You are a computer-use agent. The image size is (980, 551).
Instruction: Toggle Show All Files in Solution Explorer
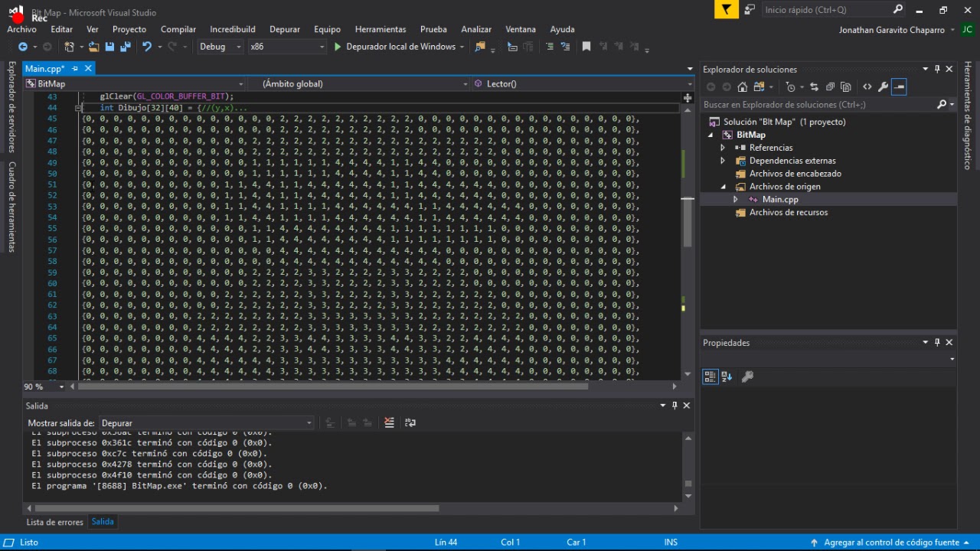click(x=846, y=87)
